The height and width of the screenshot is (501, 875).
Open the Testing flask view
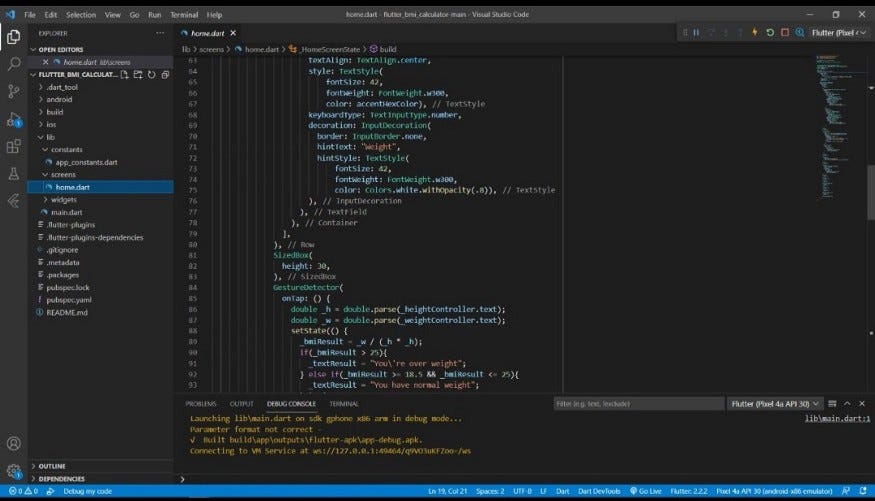coord(13,174)
